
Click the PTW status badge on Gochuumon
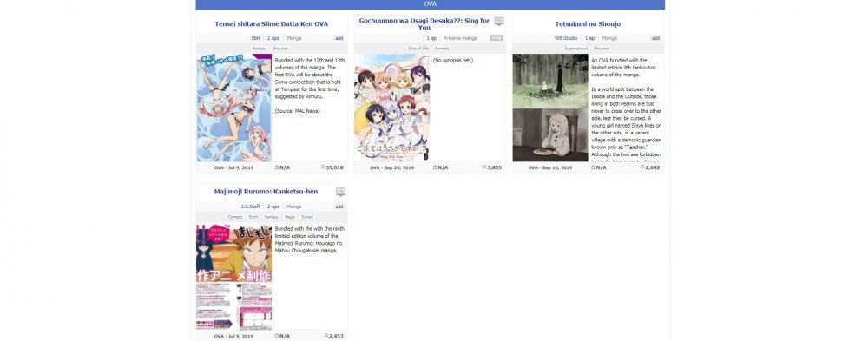point(496,38)
